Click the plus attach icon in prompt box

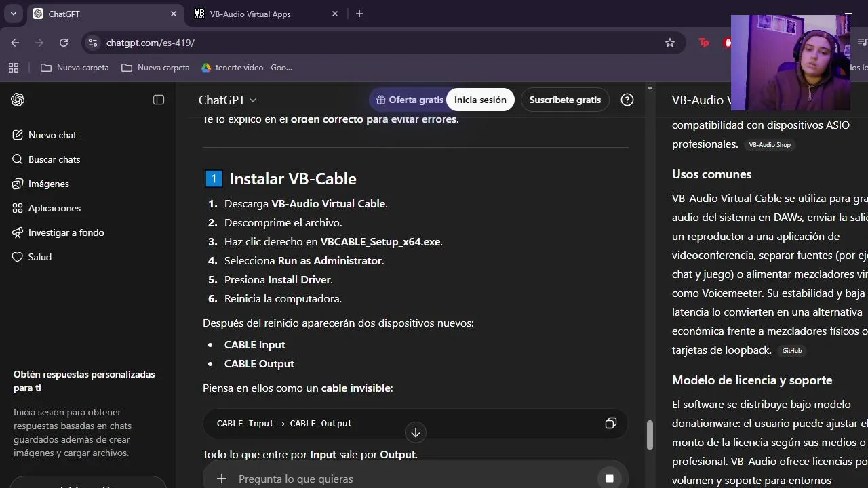221,479
